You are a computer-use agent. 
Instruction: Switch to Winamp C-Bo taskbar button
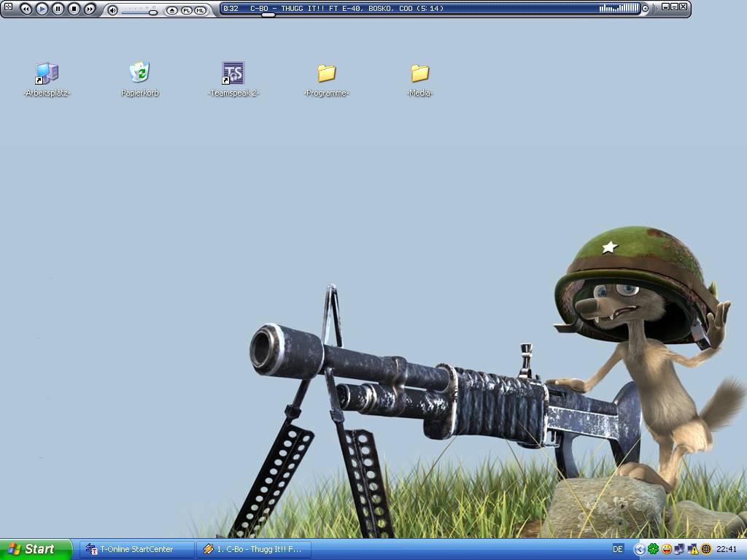[x=254, y=549]
